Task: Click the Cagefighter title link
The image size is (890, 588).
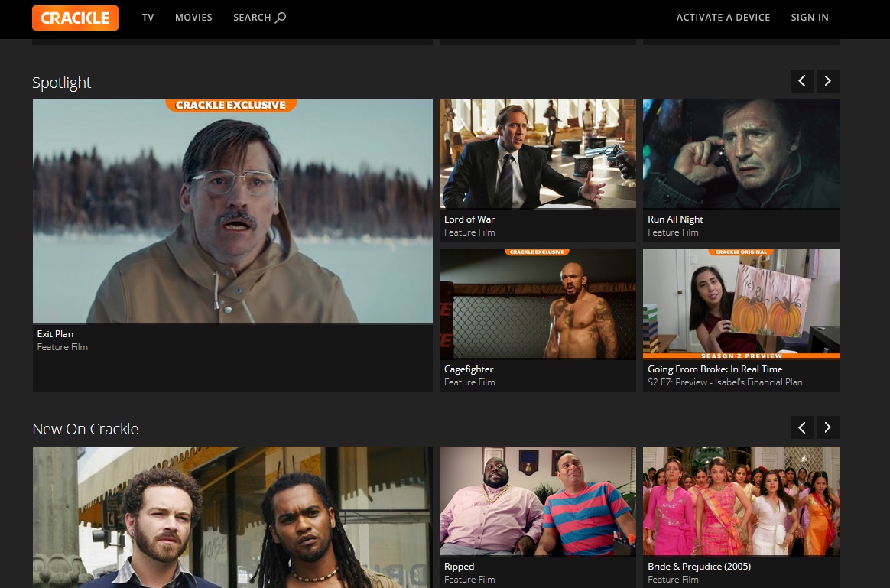Action: pos(469,369)
